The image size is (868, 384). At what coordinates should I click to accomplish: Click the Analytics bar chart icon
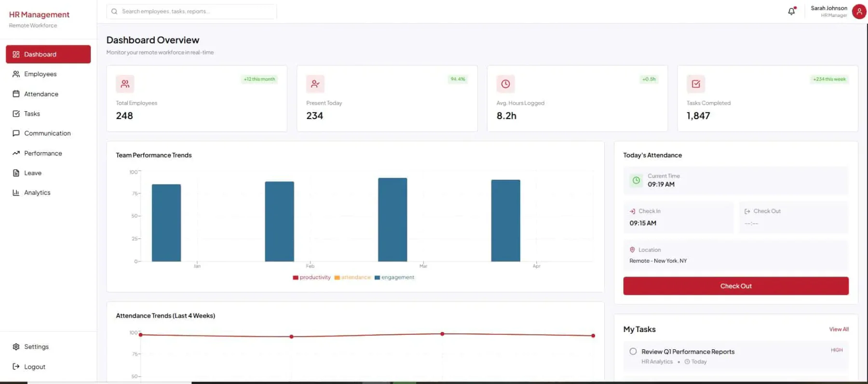(16, 193)
